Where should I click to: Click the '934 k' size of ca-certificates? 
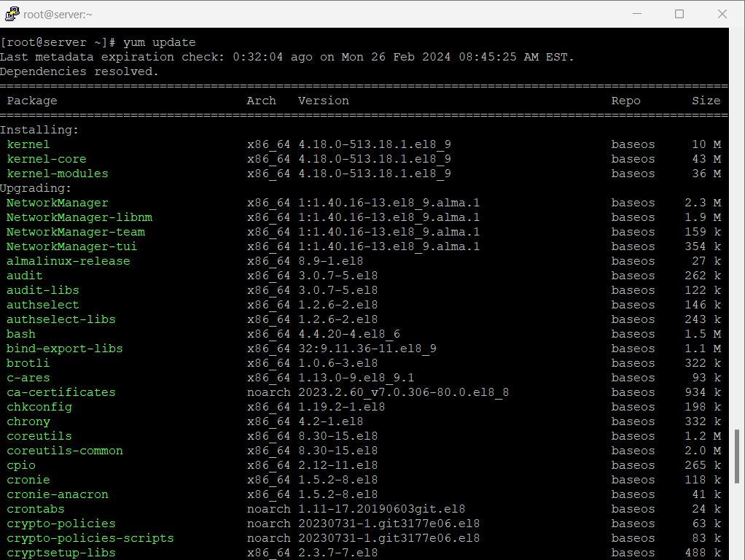click(703, 392)
